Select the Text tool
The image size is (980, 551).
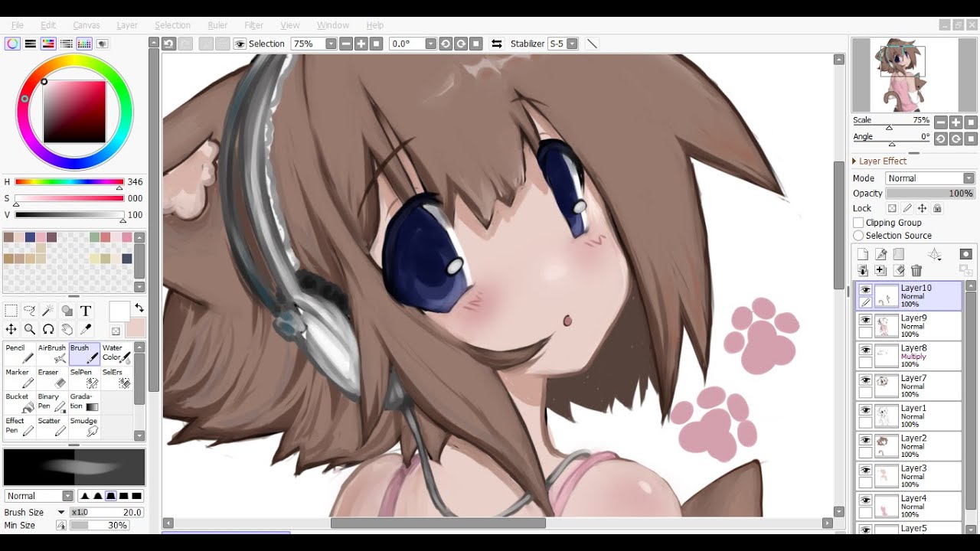pyautogui.click(x=86, y=311)
